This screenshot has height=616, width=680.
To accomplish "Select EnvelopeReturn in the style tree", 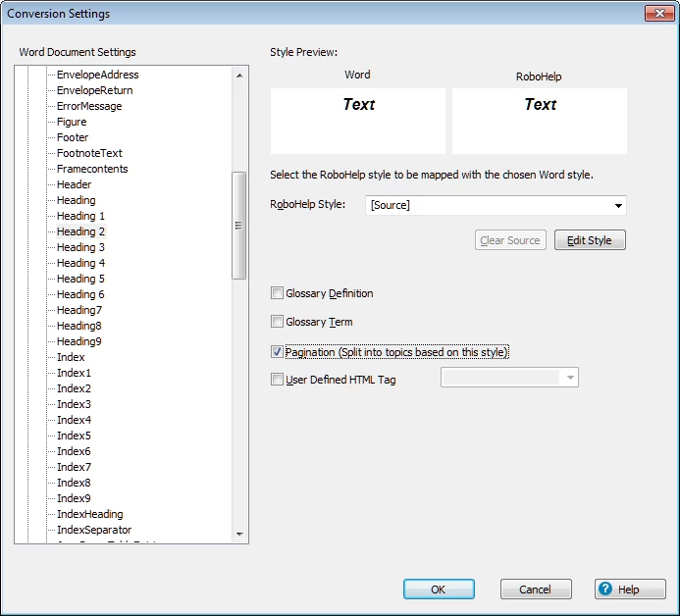I will coord(94,90).
